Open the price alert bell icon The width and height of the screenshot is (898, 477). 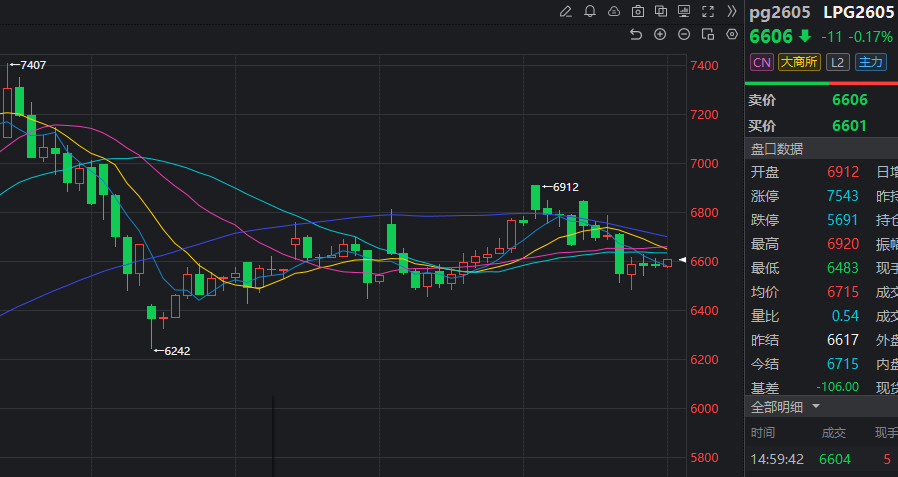pyautogui.click(x=590, y=11)
